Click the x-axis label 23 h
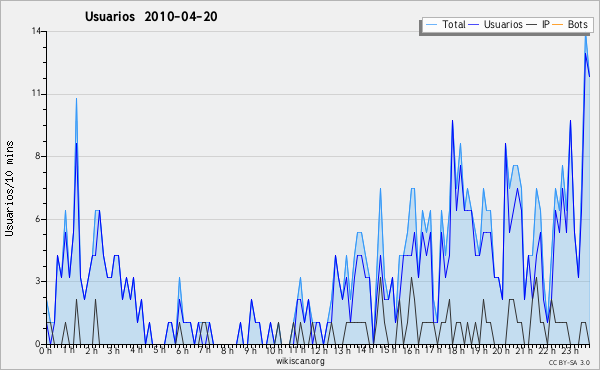The height and width of the screenshot is (370, 600). click(570, 350)
